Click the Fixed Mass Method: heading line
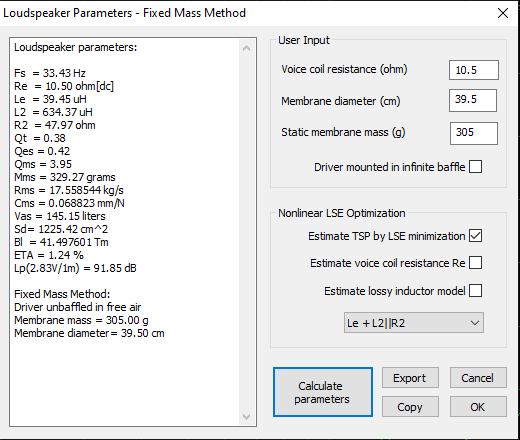 point(62,294)
